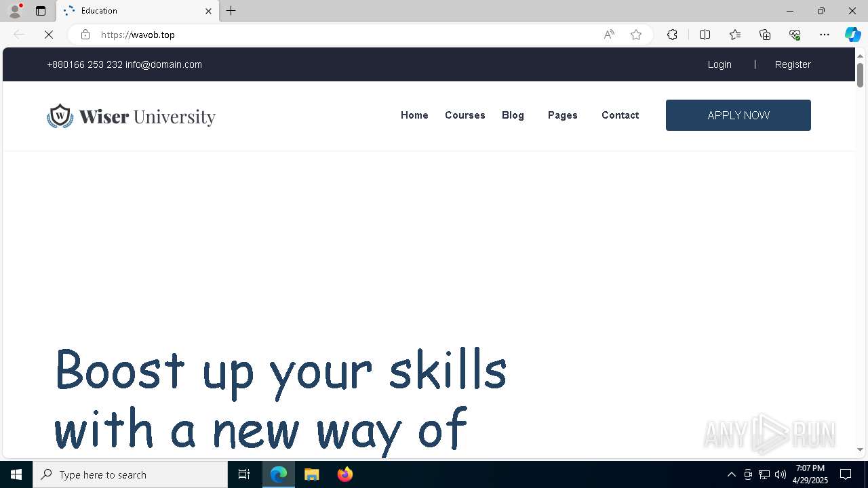The height and width of the screenshot is (488, 868).
Task: Open Task View on taskbar
Action: [244, 474]
